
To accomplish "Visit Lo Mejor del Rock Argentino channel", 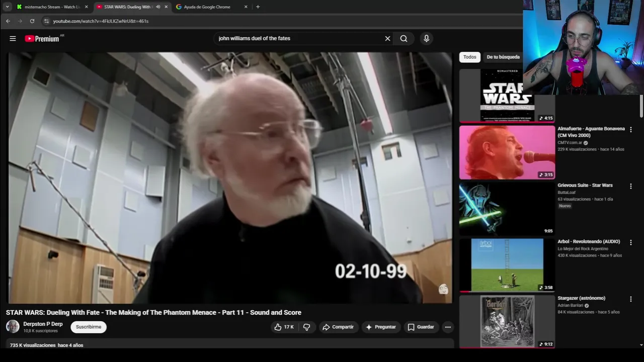I will 583,248.
